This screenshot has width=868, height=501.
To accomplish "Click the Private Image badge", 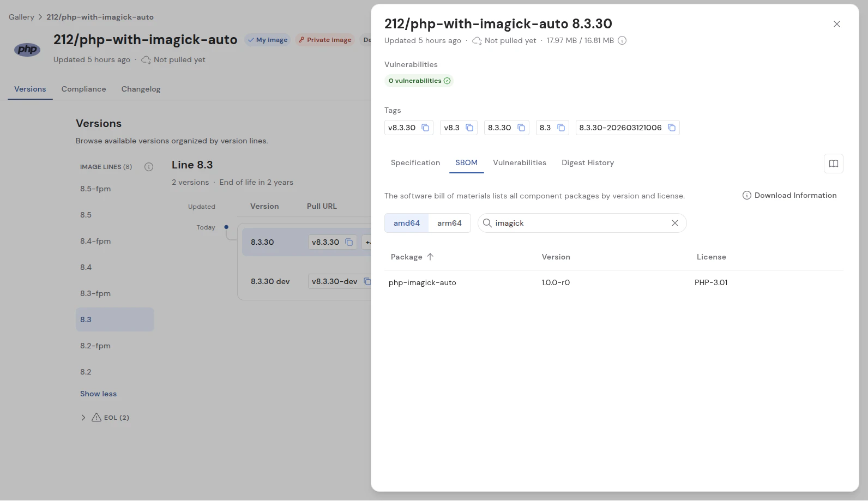I will pos(325,40).
